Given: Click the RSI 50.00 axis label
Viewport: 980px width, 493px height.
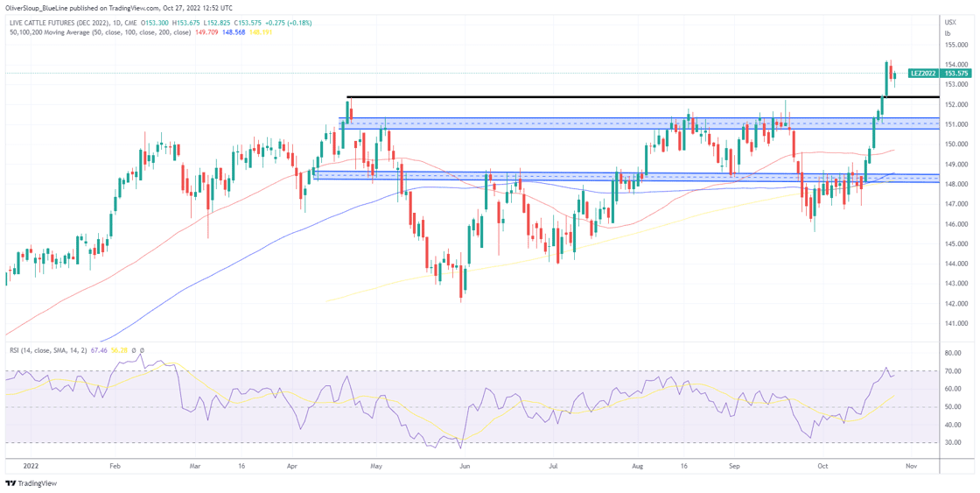Looking at the screenshot, I should pos(953,407).
